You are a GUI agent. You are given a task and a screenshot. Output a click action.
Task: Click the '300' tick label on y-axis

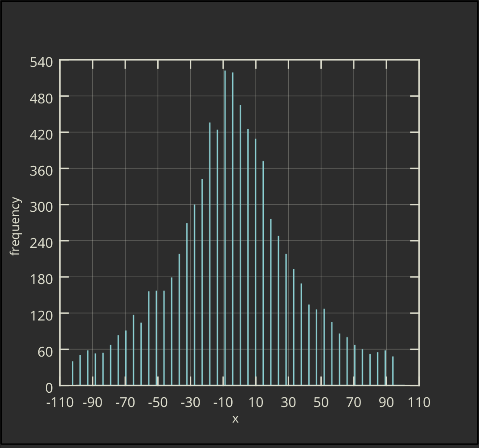coord(41,206)
